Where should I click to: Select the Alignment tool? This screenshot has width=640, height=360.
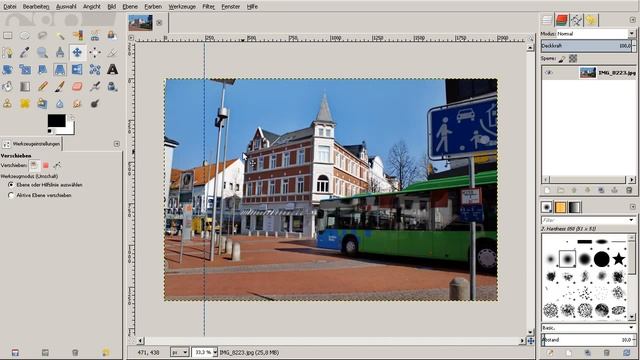tap(95, 53)
